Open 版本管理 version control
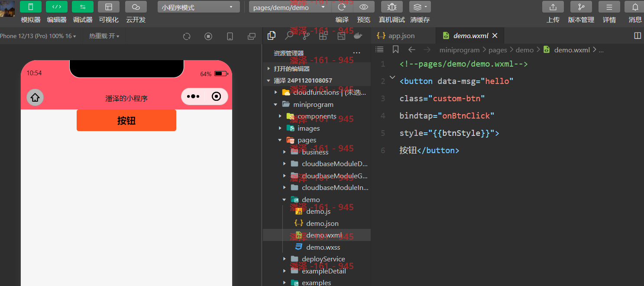The height and width of the screenshot is (286, 644). pos(581,7)
